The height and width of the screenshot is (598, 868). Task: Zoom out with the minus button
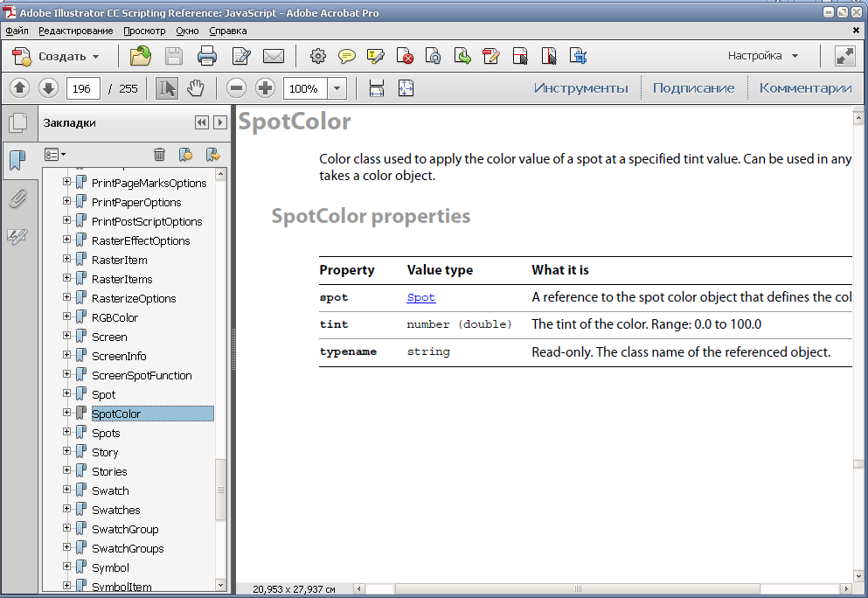click(x=236, y=88)
